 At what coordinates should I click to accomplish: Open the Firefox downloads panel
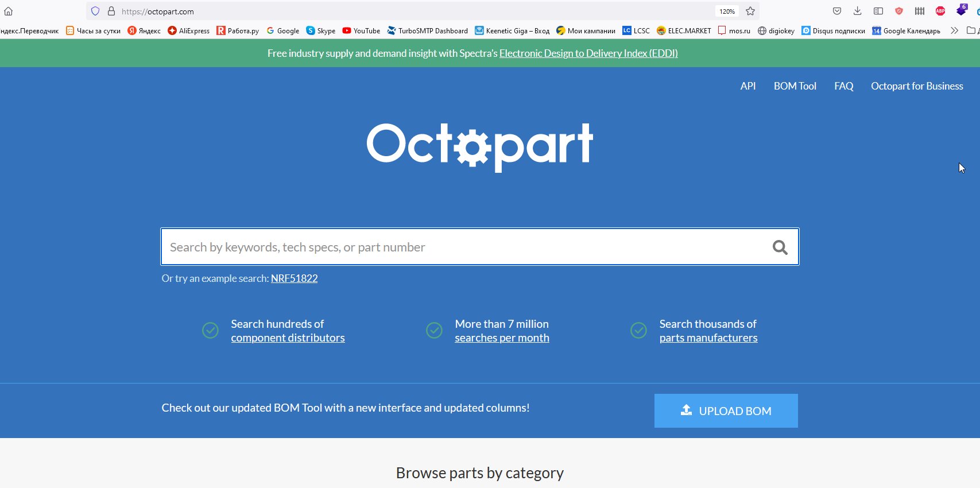click(x=857, y=11)
